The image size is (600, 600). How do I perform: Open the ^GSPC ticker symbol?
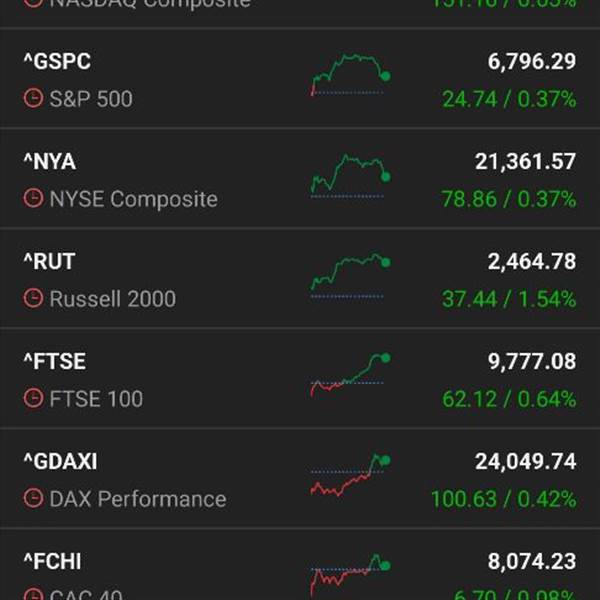coord(57,62)
